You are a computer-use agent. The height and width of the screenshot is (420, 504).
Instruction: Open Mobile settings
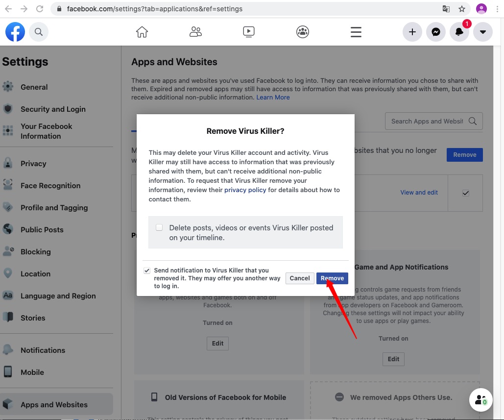(x=32, y=372)
